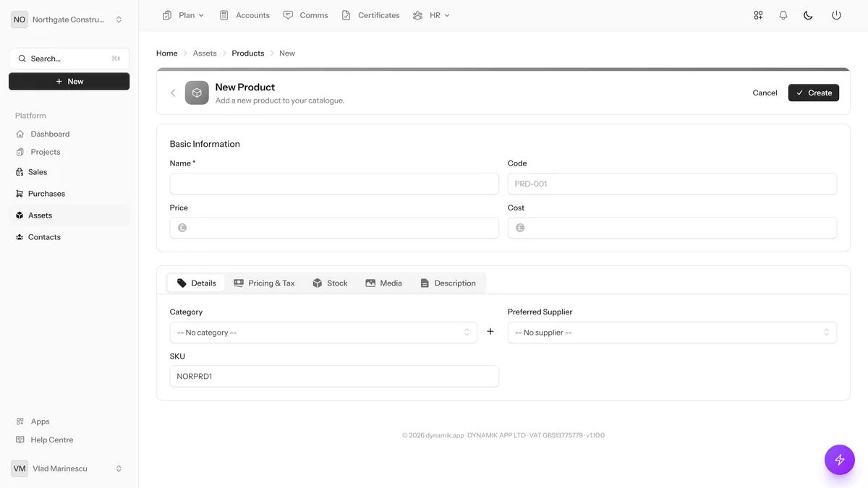The height and width of the screenshot is (488, 868).
Task: Click the sidebar New button
Action: (x=69, y=82)
